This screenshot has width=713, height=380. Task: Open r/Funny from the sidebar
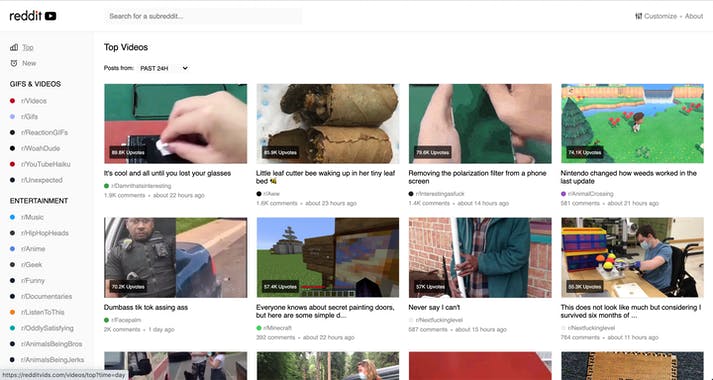(x=33, y=281)
